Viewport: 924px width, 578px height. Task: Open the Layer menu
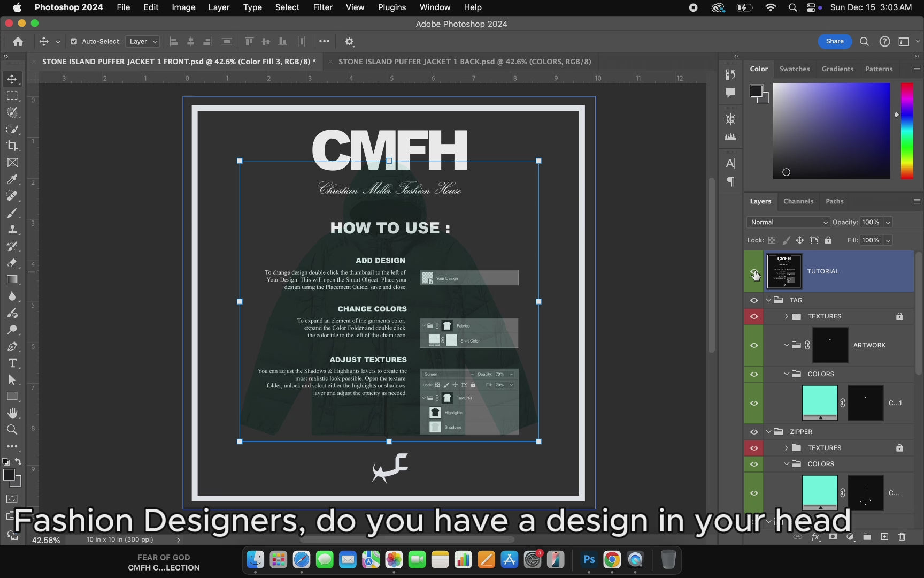219,7
